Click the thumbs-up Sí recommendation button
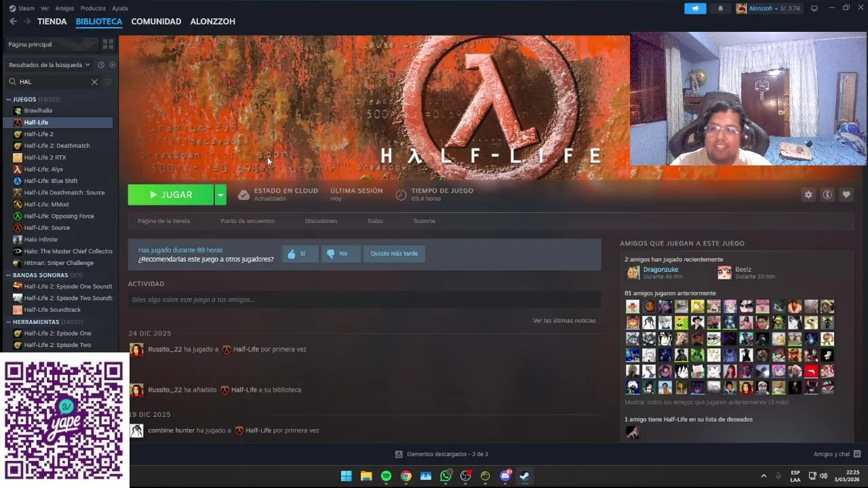 coord(299,253)
